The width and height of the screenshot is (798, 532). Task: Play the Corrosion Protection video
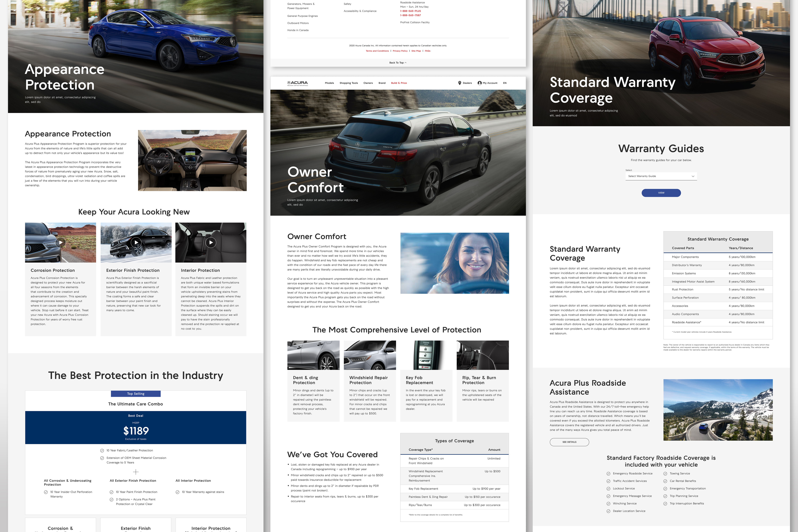tap(61, 243)
